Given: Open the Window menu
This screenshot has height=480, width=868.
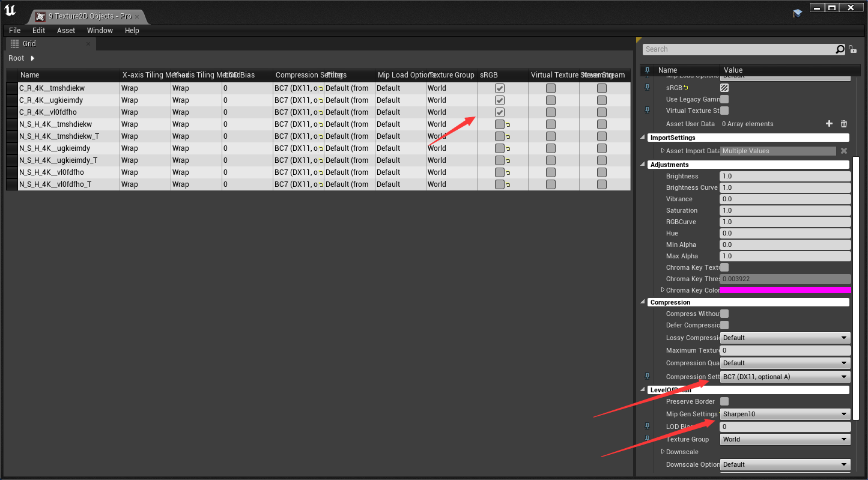Looking at the screenshot, I should (x=100, y=30).
